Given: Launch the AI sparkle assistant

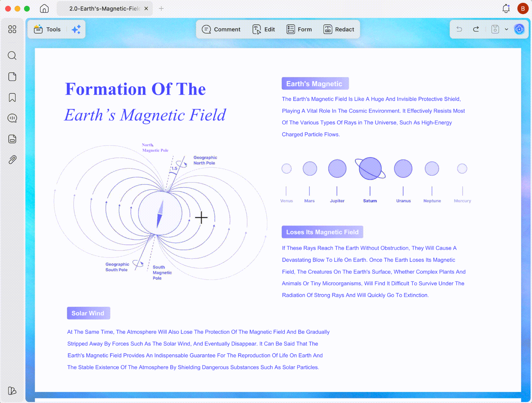Looking at the screenshot, I should point(76,29).
